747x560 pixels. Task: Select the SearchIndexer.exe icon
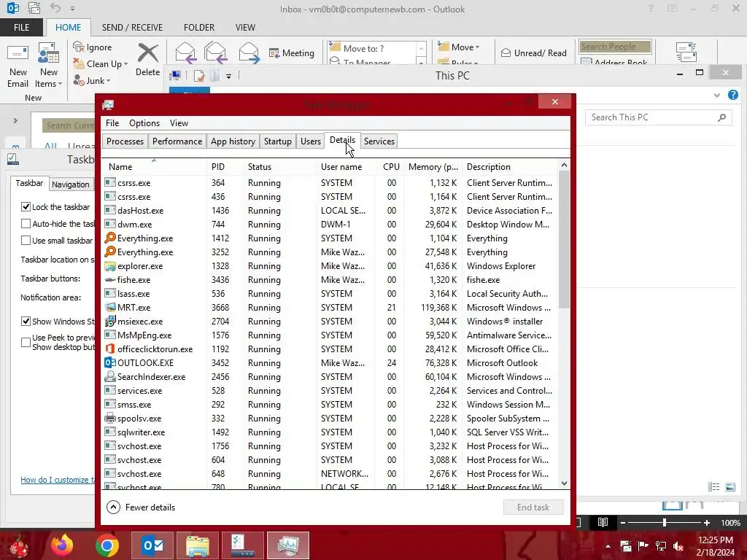pyautogui.click(x=110, y=376)
